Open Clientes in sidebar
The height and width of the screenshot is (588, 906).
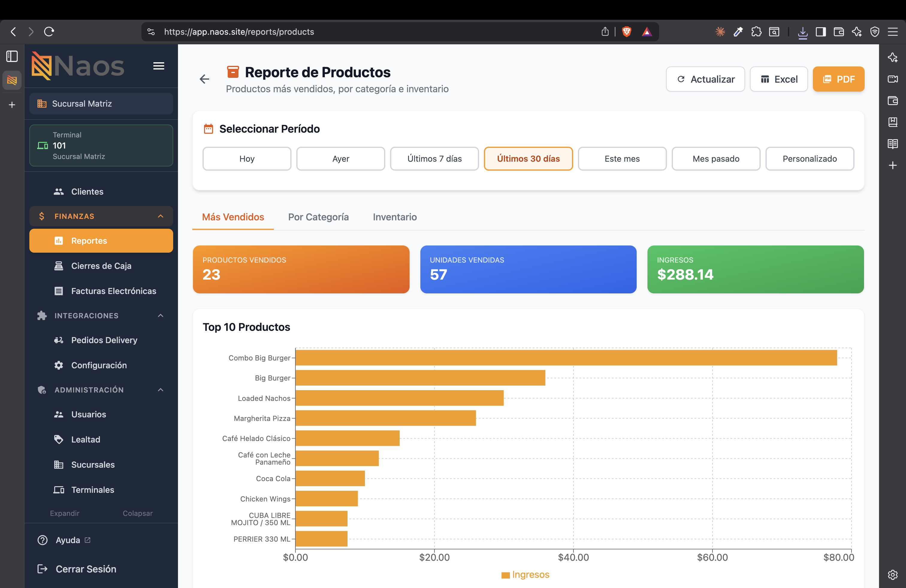pyautogui.click(x=101, y=191)
